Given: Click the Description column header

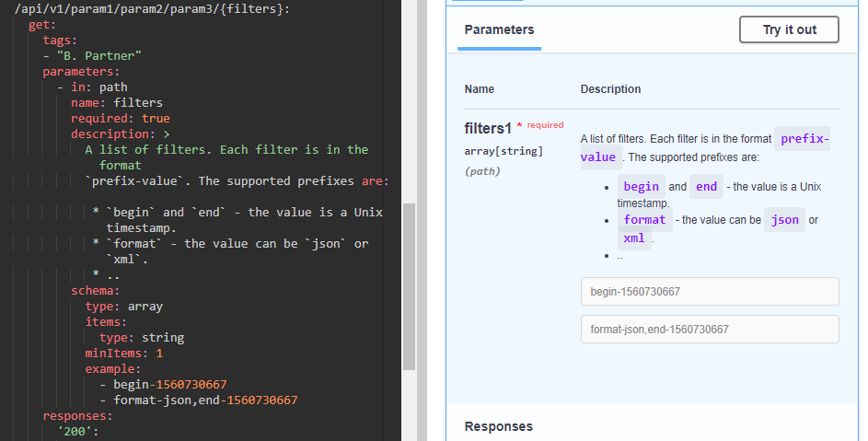Looking at the screenshot, I should pyautogui.click(x=610, y=89).
